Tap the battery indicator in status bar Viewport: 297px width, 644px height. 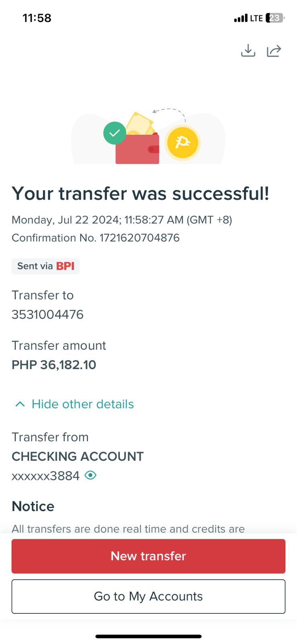275,18
